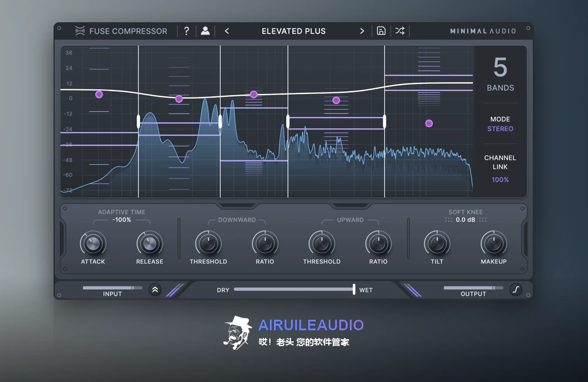Screen dimensions: 588x382
Task: Click the upward Ratio knob
Action: tap(378, 244)
